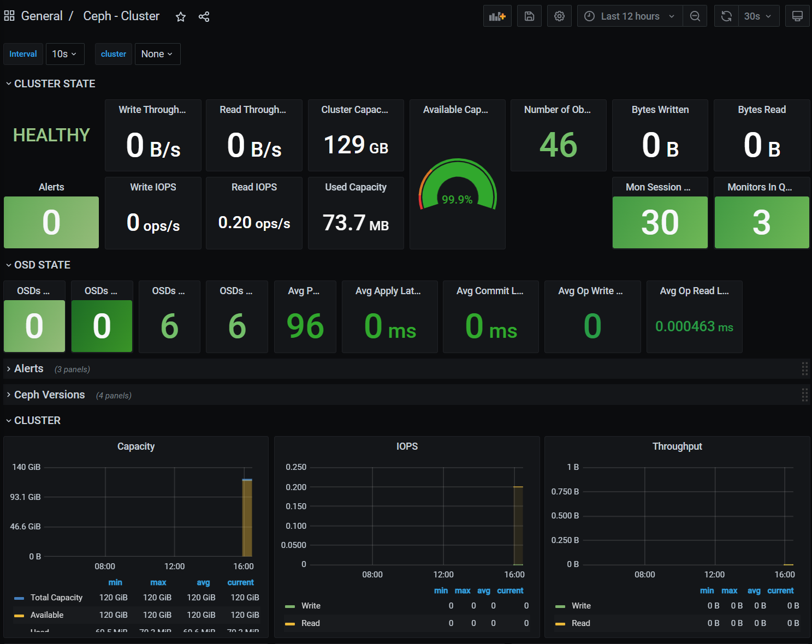Sort IOPS legend by max
The image size is (812, 644).
tap(463, 591)
